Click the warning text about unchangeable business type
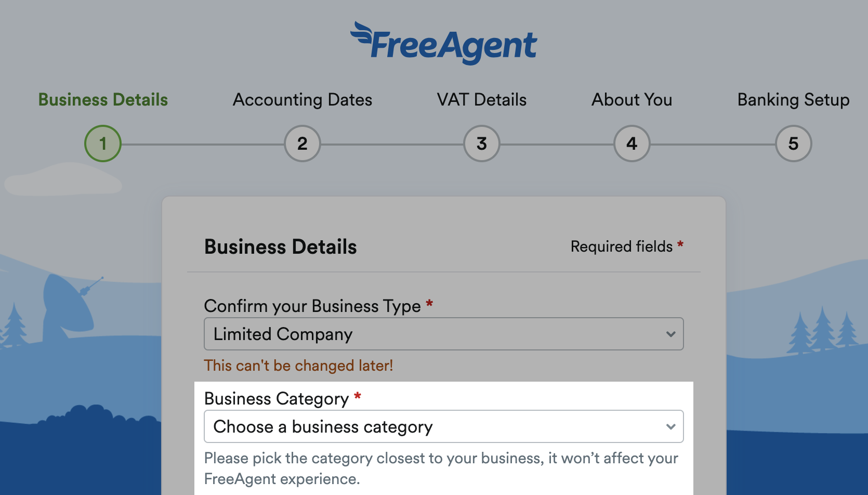The width and height of the screenshot is (868, 495). pyautogui.click(x=298, y=366)
